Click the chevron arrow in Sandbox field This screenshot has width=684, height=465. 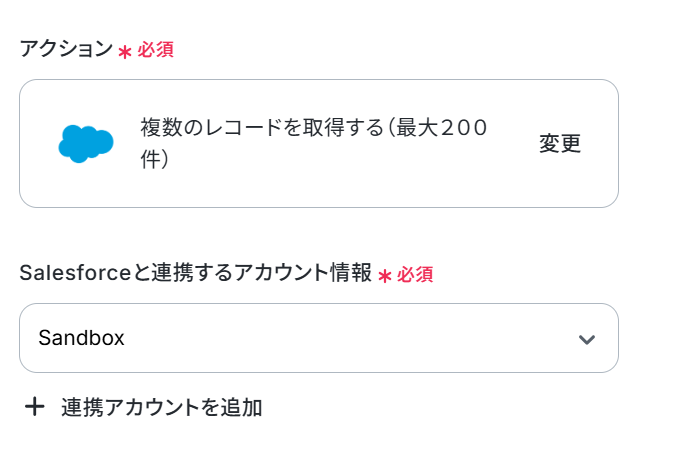tap(587, 339)
